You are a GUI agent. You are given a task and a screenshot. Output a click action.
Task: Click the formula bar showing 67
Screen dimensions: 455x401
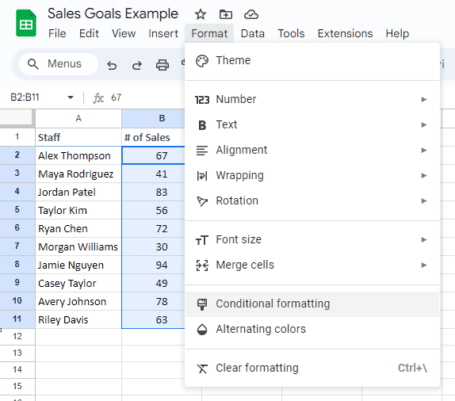[x=116, y=98]
